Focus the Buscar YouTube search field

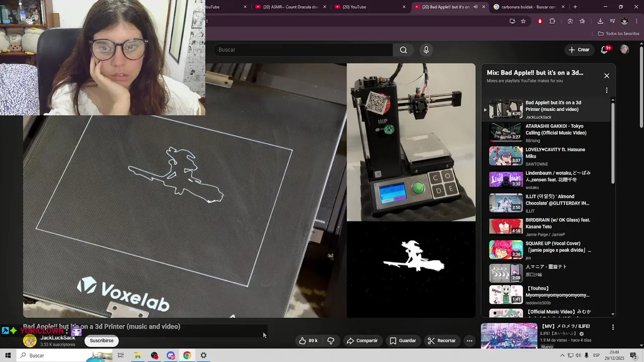tap(303, 50)
